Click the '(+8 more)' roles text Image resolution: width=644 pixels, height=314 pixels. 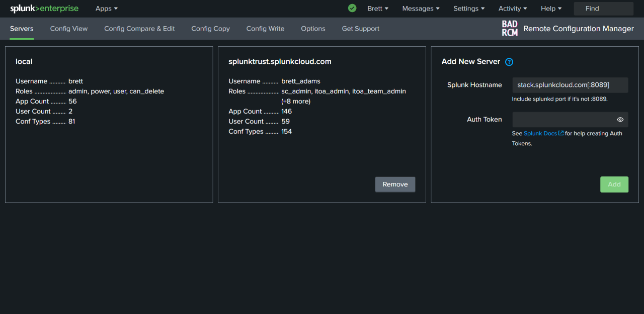pos(296,101)
